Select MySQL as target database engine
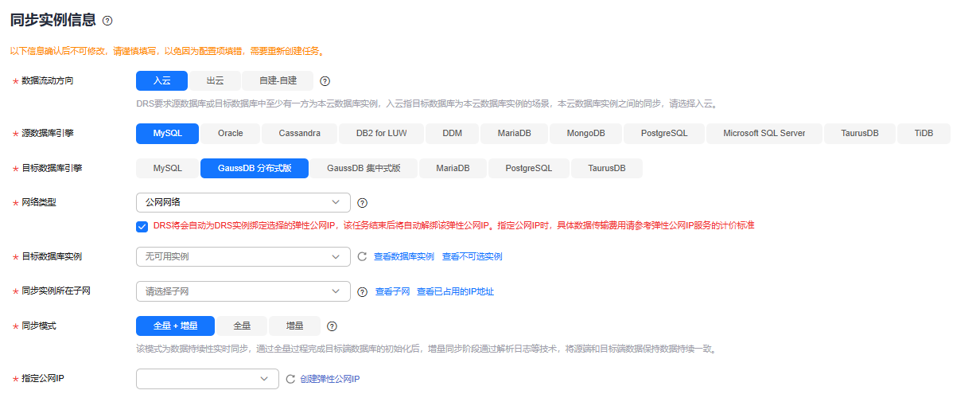Image resolution: width=980 pixels, height=398 pixels. click(168, 169)
